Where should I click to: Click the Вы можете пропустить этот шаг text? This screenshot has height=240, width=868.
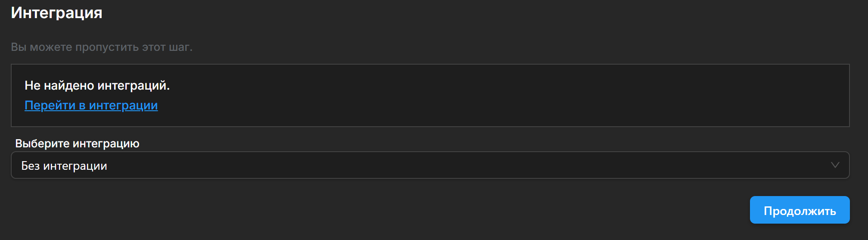[x=102, y=47]
